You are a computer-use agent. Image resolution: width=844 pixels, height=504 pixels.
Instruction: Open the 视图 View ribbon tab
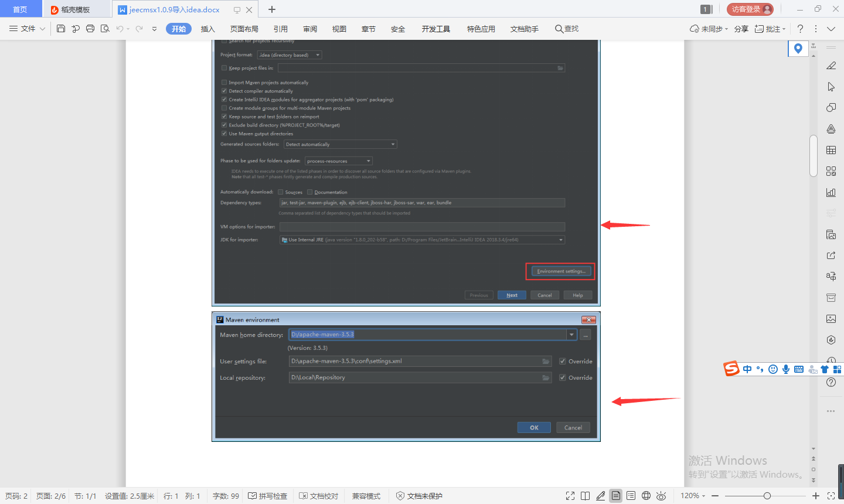tap(339, 29)
